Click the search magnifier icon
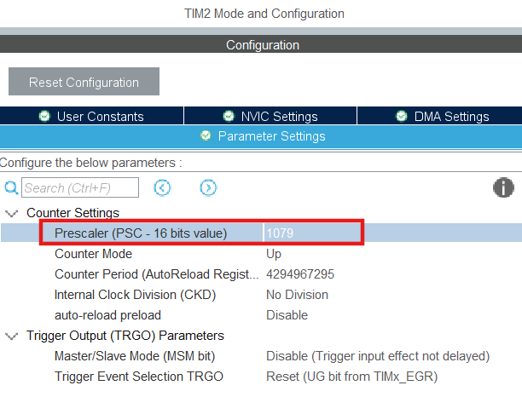The image size is (522, 420). click(x=12, y=188)
